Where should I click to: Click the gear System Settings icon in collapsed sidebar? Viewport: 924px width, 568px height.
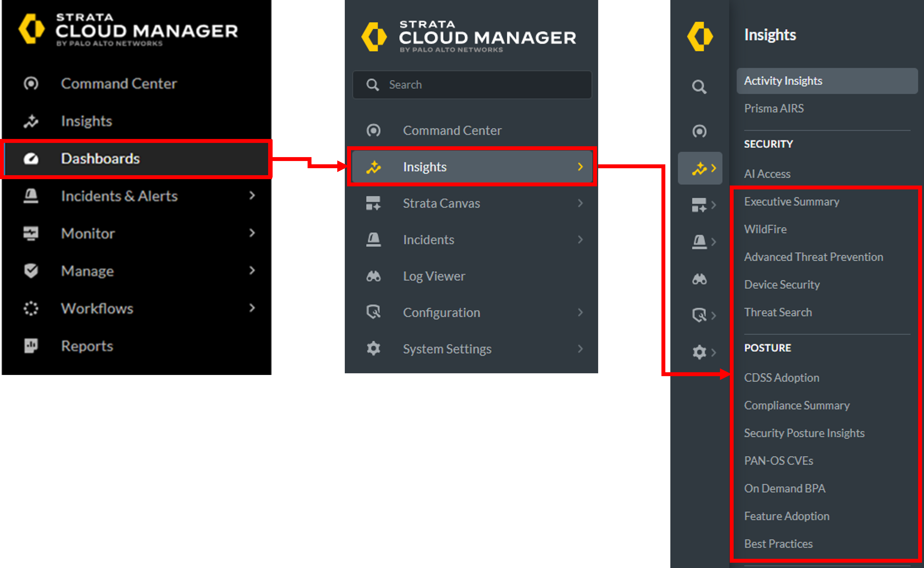click(699, 352)
